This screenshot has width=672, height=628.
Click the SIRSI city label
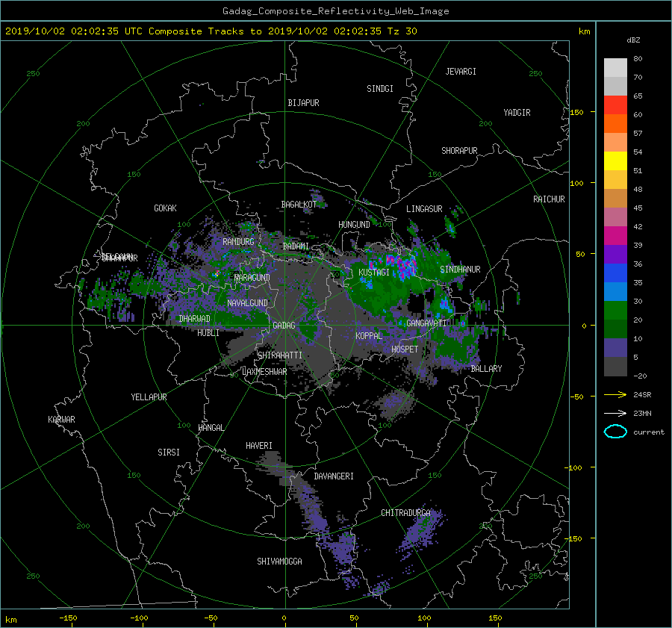click(x=169, y=453)
